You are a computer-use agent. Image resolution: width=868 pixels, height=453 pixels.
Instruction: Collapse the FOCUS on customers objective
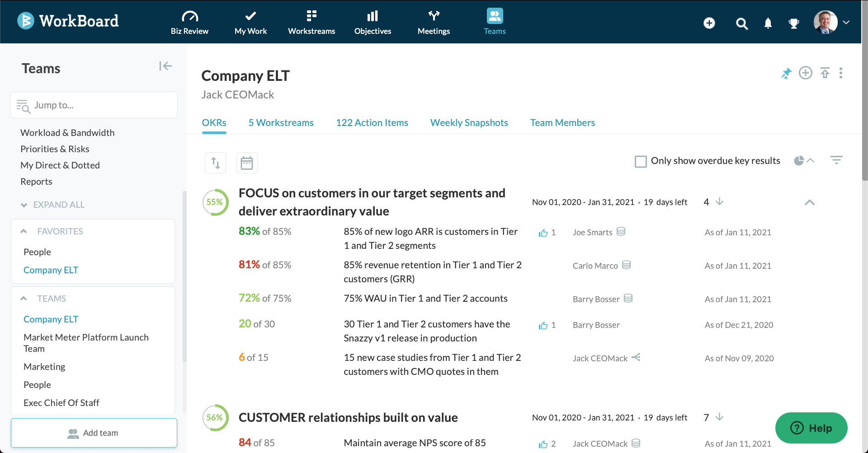(x=810, y=202)
